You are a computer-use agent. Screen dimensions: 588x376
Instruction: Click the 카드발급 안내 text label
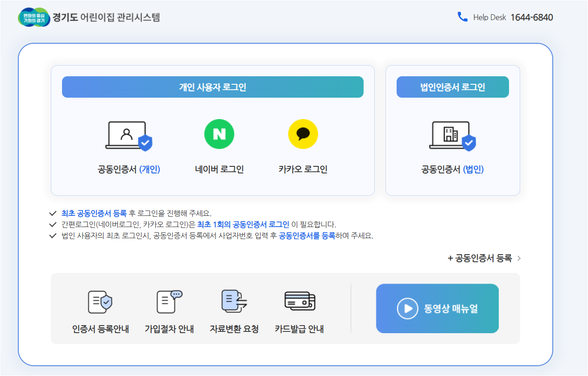299,330
